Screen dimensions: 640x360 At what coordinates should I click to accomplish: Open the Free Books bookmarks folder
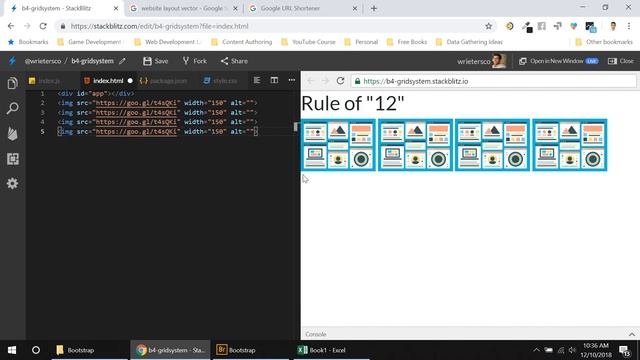(x=407, y=42)
